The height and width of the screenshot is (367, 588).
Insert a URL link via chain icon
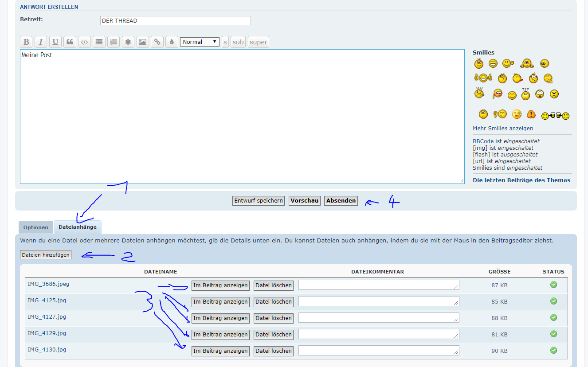click(157, 42)
